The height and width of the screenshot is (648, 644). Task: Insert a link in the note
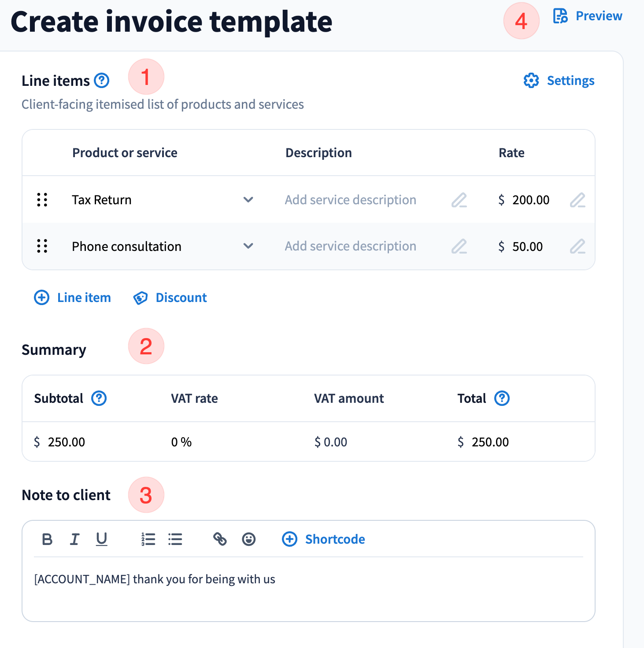pyautogui.click(x=220, y=539)
